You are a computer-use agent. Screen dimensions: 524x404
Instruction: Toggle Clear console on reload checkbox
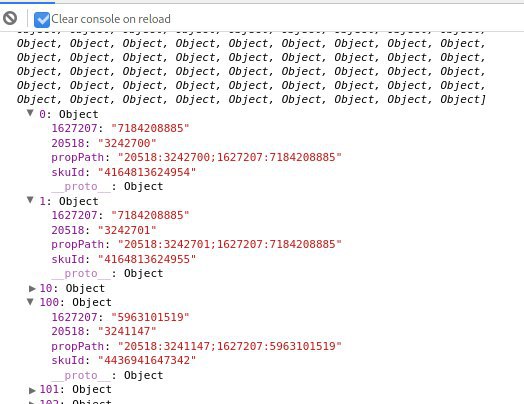(42, 19)
